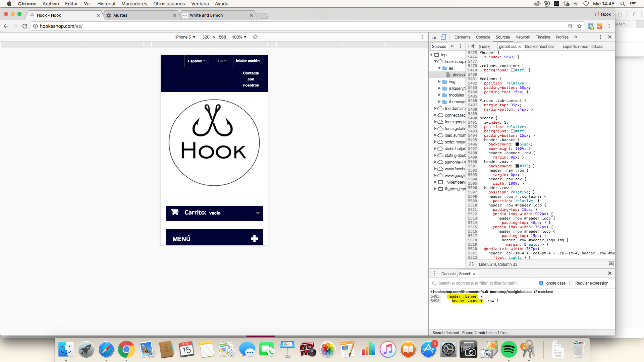Open the iPhone 5 device dropdown

pyautogui.click(x=185, y=37)
